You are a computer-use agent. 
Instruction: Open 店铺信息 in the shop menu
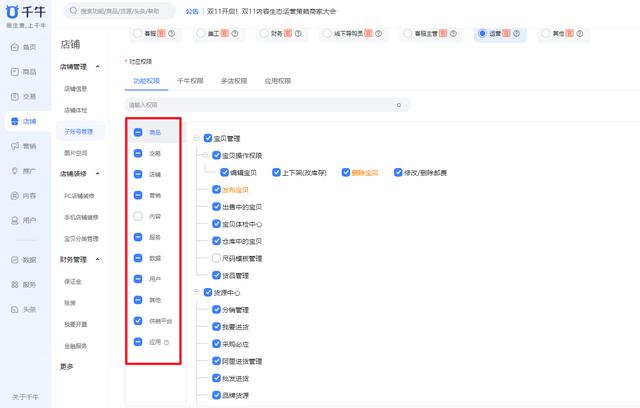point(76,89)
